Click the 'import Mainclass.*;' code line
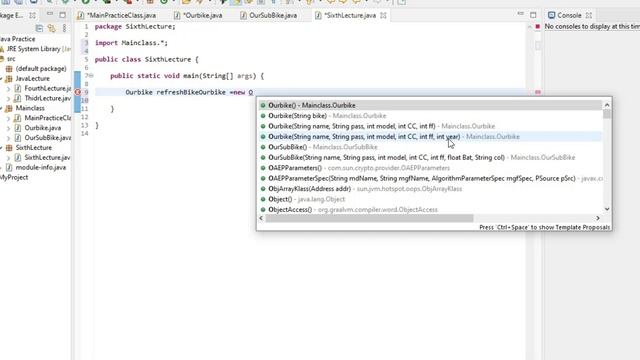Screen dimensions: 640x360 point(131,43)
